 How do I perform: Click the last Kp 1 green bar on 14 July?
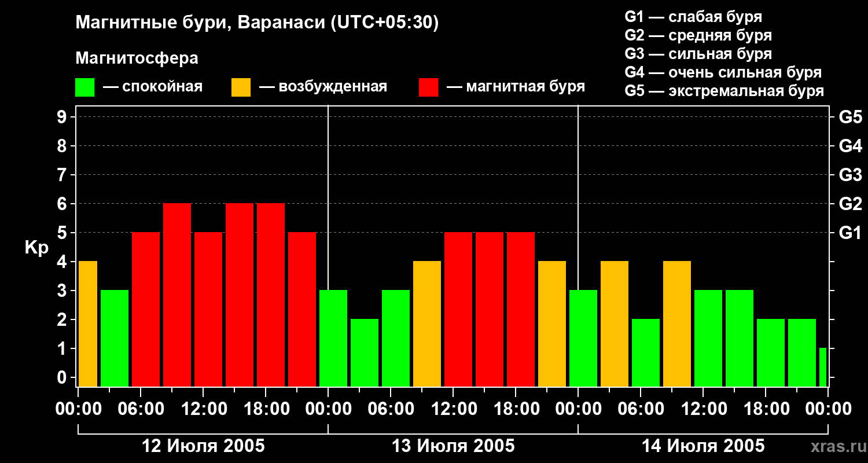click(823, 367)
